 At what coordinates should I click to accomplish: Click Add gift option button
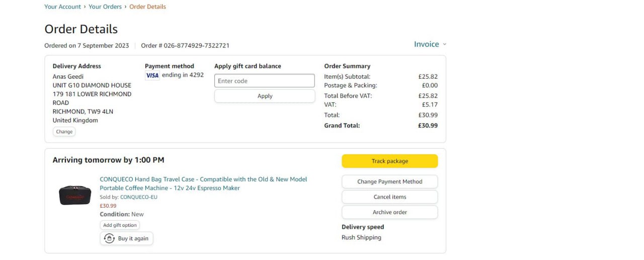tap(120, 225)
